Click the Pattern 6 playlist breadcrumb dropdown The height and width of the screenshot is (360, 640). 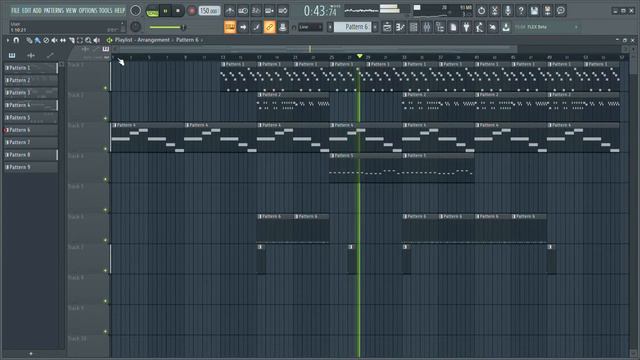188,40
